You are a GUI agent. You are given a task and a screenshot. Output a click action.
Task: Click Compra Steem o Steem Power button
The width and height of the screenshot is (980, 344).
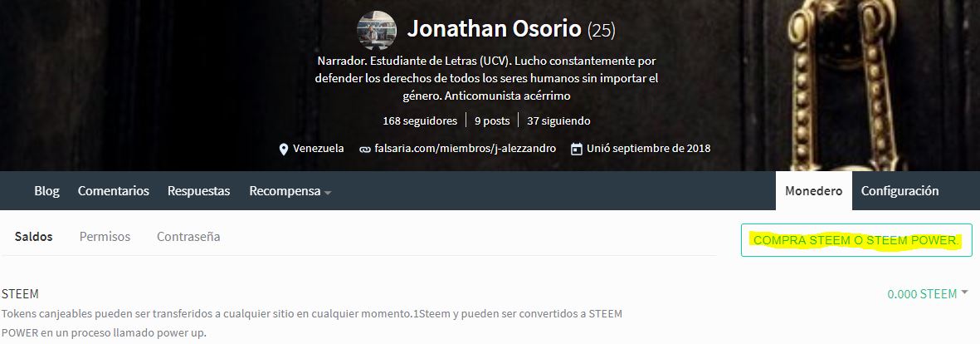(856, 240)
